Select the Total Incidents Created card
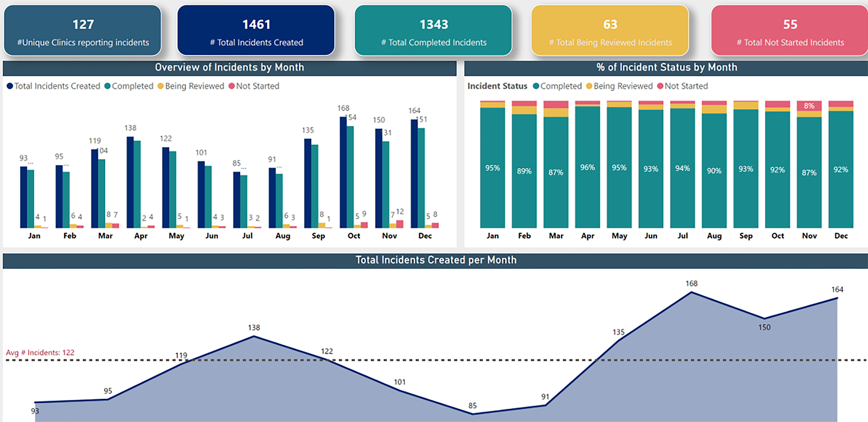Image resolution: width=868 pixels, height=422 pixels. click(x=256, y=30)
